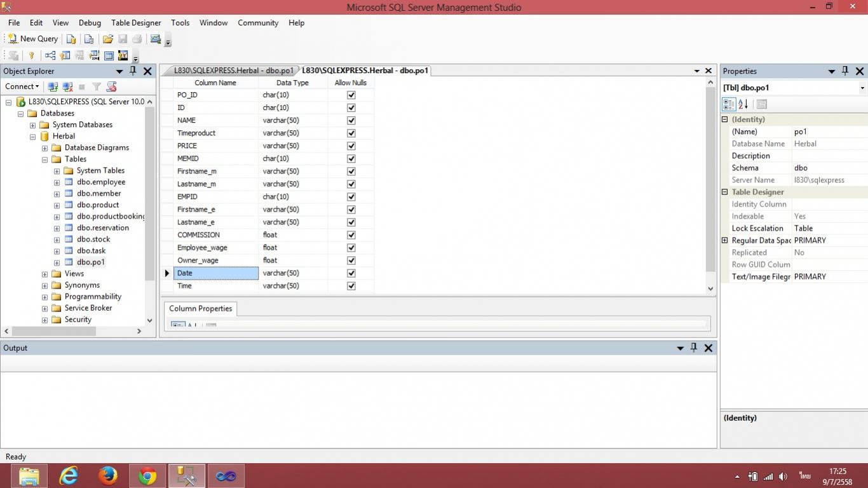Select dbo.stock table in tree
Screen dimensions: 868x488
93,240
